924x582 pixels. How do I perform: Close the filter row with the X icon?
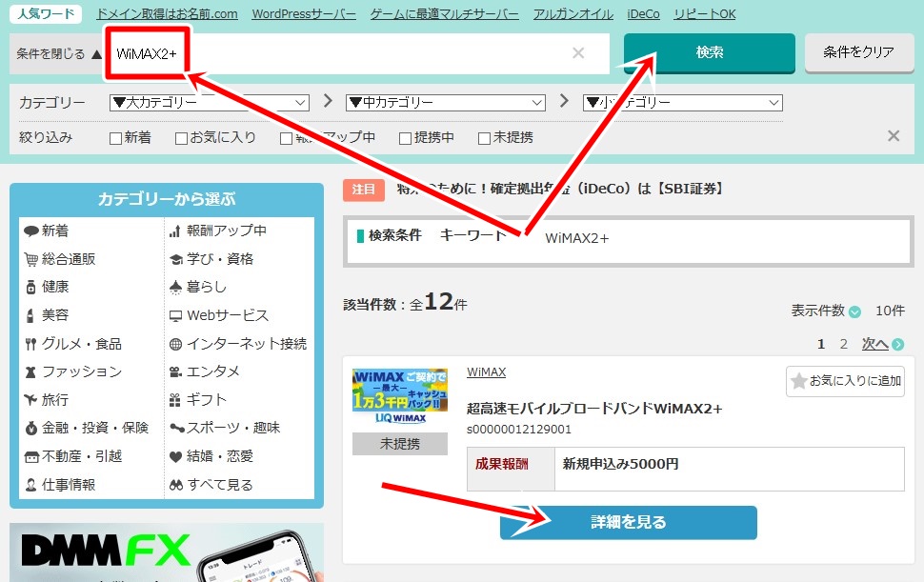[894, 136]
